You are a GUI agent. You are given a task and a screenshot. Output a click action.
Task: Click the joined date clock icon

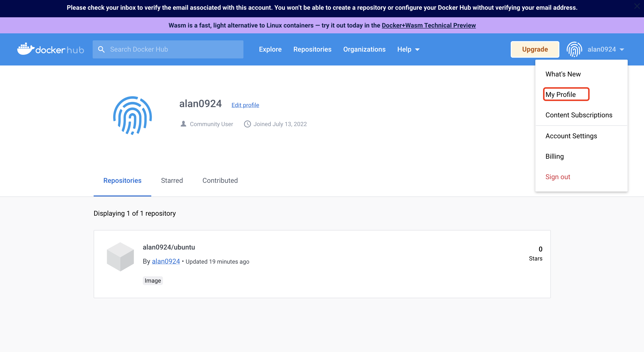pyautogui.click(x=247, y=124)
